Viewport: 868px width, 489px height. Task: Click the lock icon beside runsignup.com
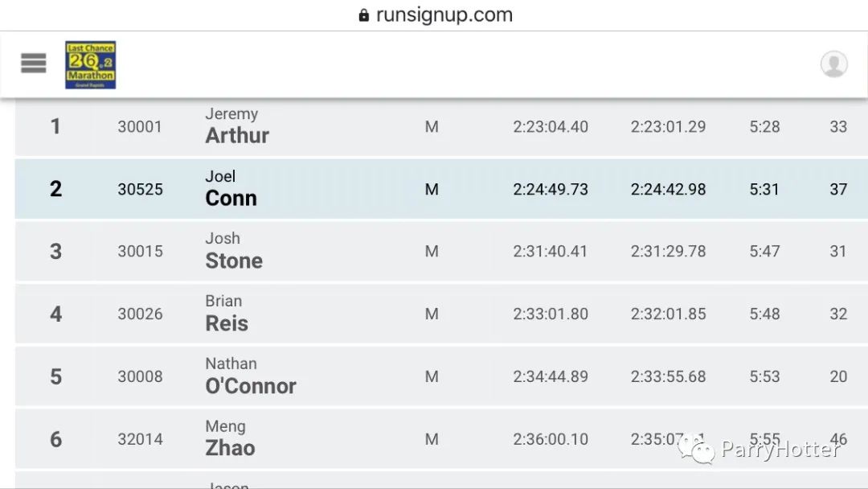point(364,15)
